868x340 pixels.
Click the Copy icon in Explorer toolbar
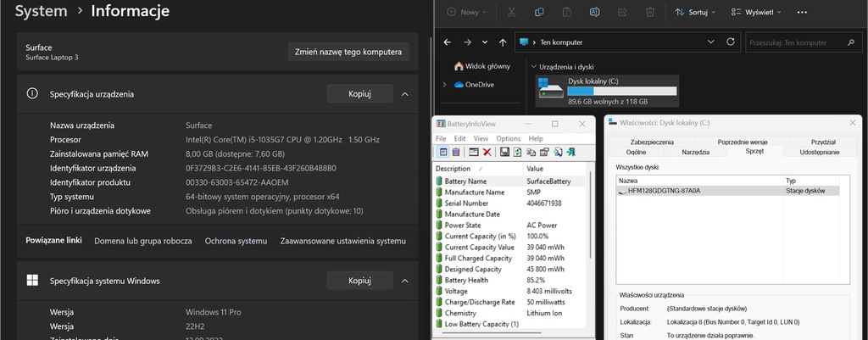click(539, 12)
